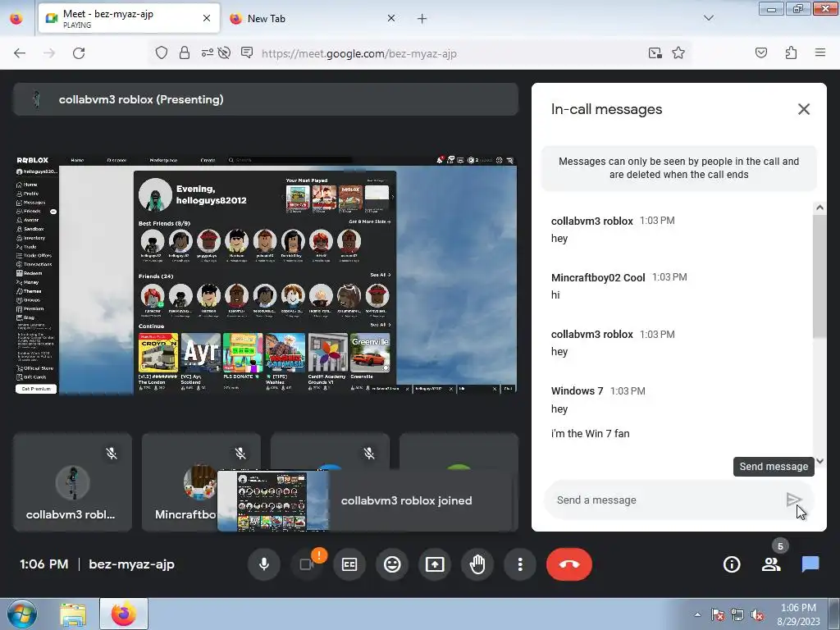Click the presented Roblox screen share
This screenshot has width=840, height=630.
pyautogui.click(x=266, y=274)
